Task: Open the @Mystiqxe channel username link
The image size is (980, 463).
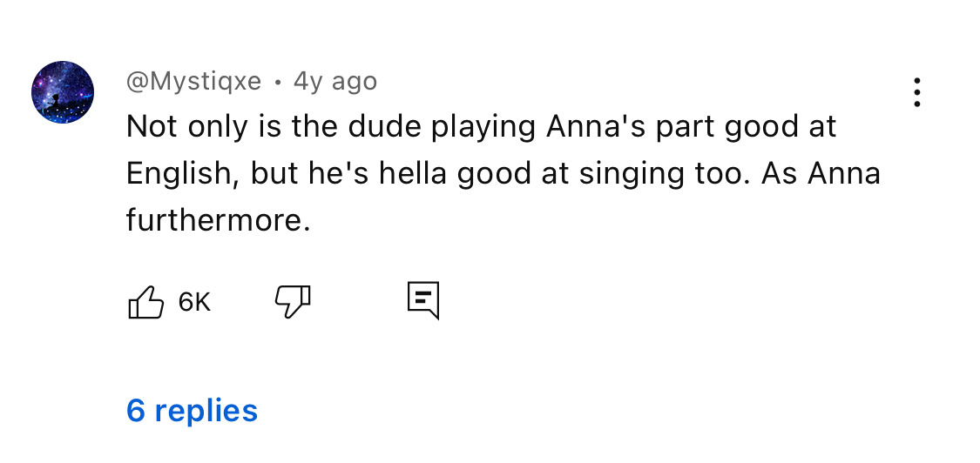Action: [x=193, y=81]
